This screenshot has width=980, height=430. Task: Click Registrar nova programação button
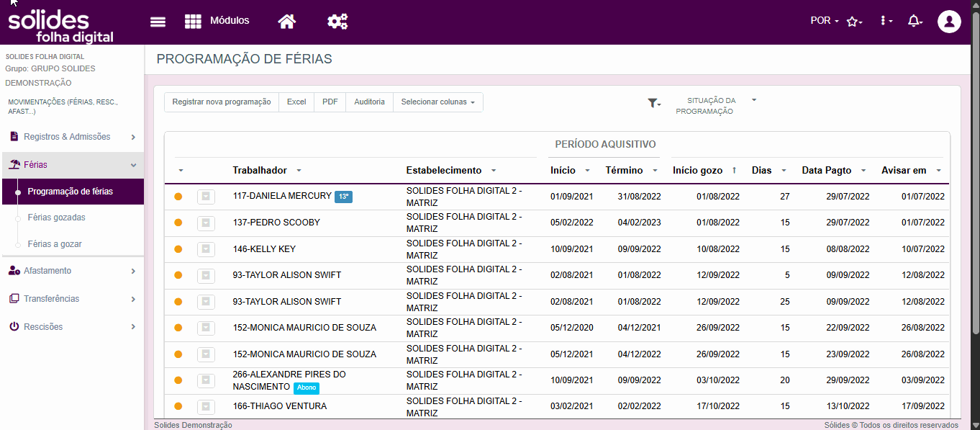pyautogui.click(x=222, y=102)
